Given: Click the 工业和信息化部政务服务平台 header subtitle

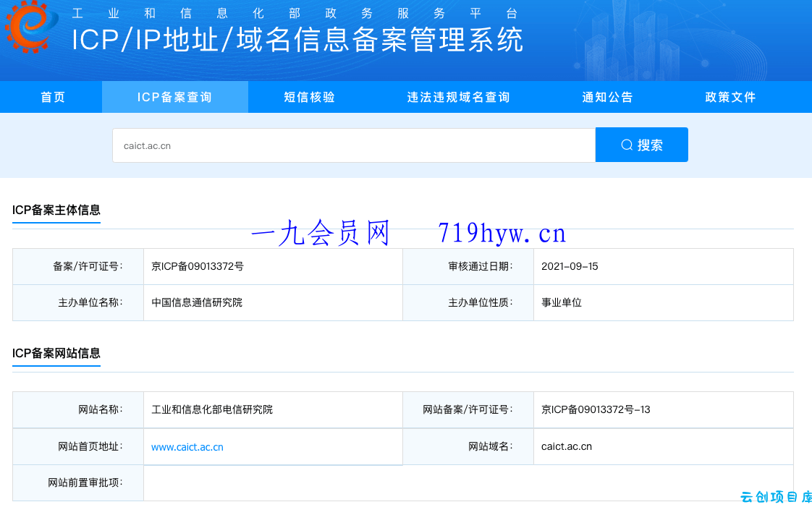Looking at the screenshot, I should [x=295, y=14].
